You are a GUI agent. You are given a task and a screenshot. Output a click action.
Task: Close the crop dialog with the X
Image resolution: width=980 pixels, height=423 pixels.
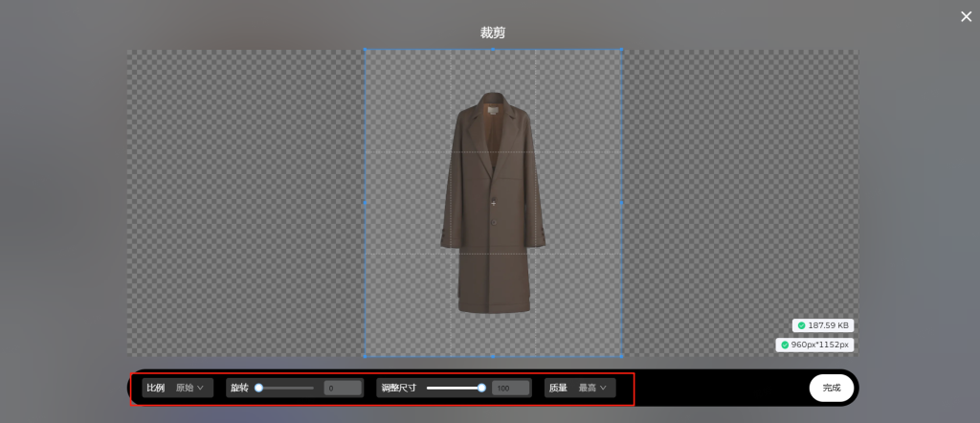967,17
